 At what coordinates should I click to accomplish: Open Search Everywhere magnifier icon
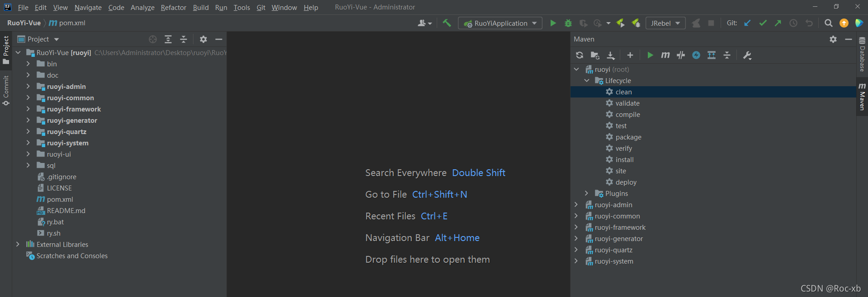pyautogui.click(x=829, y=23)
